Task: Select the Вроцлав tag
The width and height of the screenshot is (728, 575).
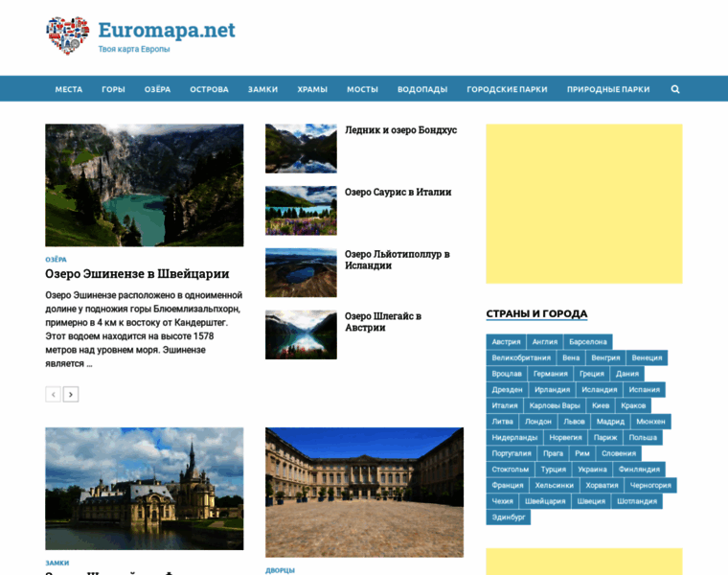Action: click(507, 374)
